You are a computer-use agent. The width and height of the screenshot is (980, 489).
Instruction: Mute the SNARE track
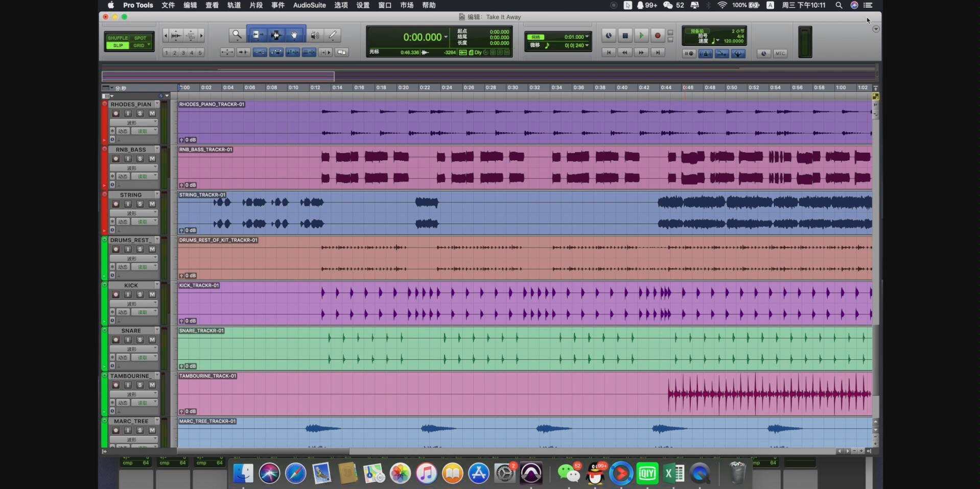pyautogui.click(x=152, y=339)
